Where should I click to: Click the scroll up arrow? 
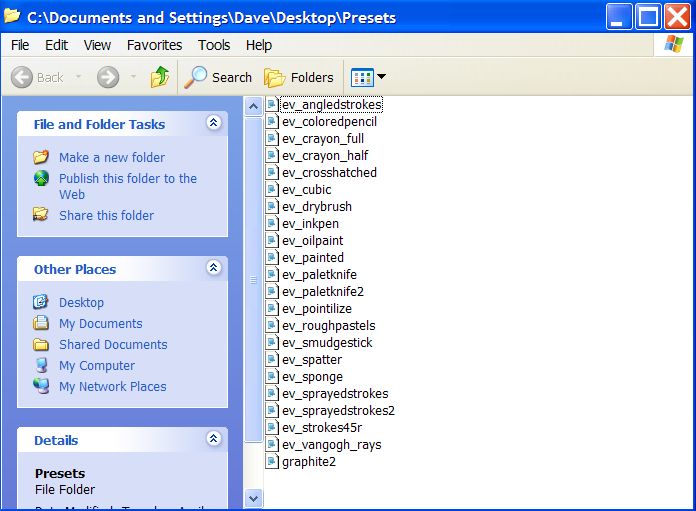pos(253,107)
